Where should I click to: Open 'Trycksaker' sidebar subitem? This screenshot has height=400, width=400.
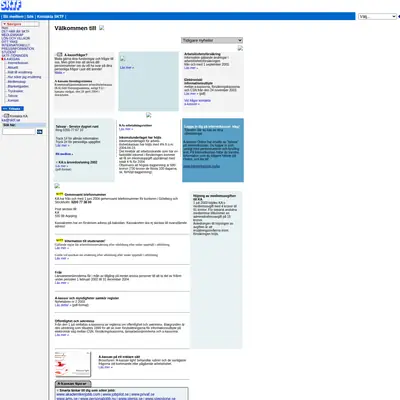point(15,91)
